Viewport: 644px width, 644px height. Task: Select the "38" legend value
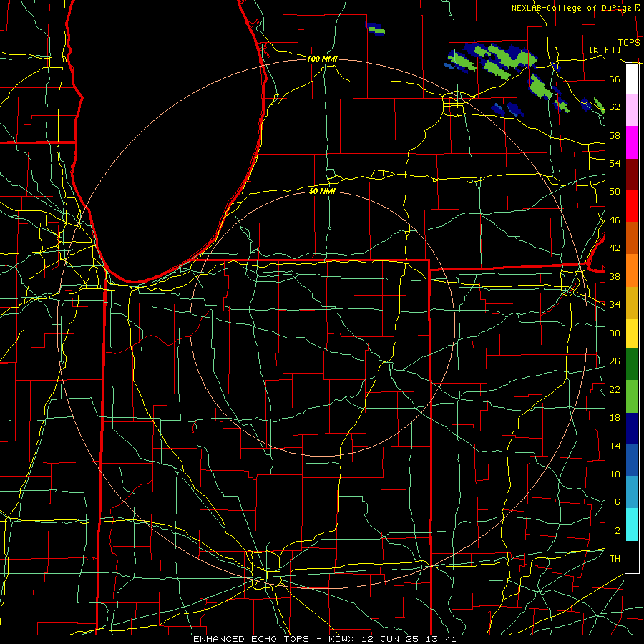pos(615,277)
